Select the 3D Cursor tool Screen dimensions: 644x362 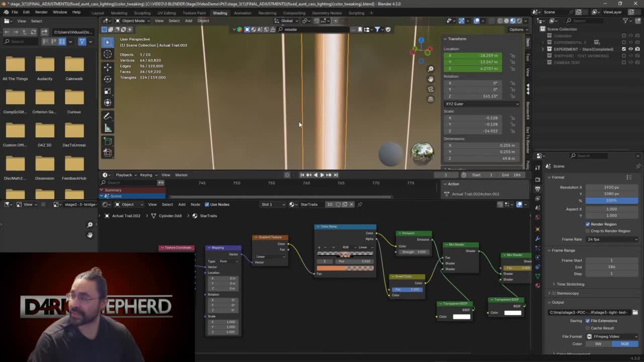(108, 54)
